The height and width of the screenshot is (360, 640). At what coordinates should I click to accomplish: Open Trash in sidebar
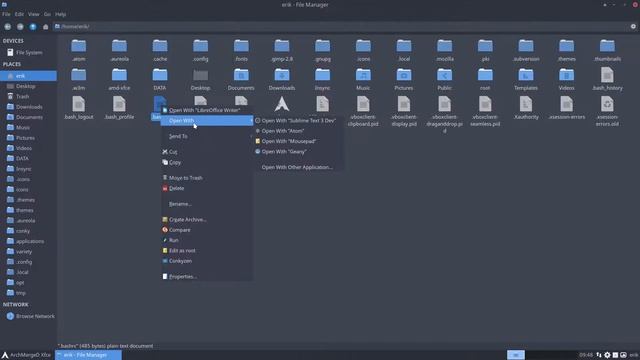(x=29, y=97)
